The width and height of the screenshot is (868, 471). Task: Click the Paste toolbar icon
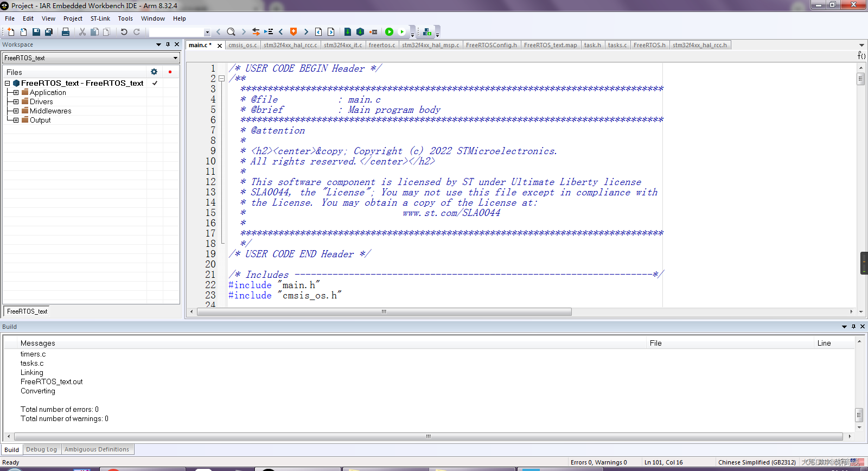[x=107, y=32]
